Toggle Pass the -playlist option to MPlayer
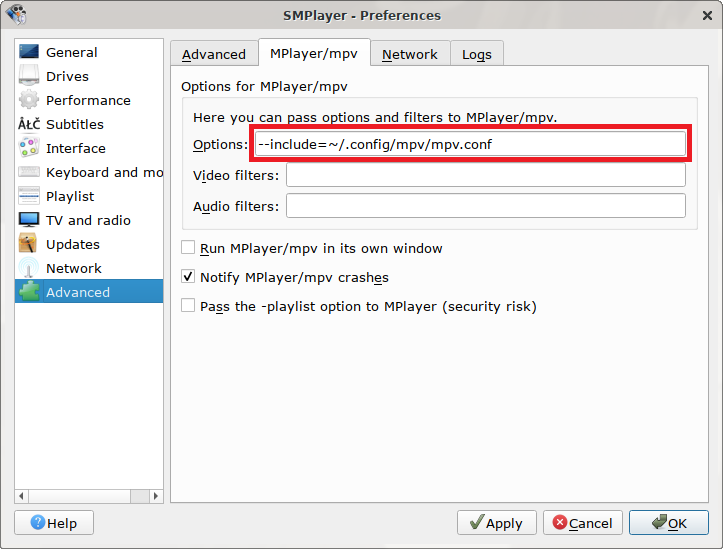 point(188,306)
